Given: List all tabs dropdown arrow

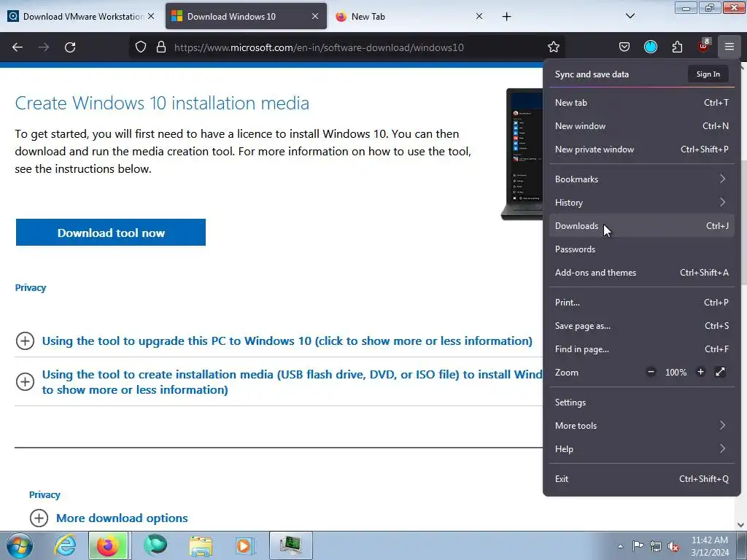Looking at the screenshot, I should (x=630, y=17).
